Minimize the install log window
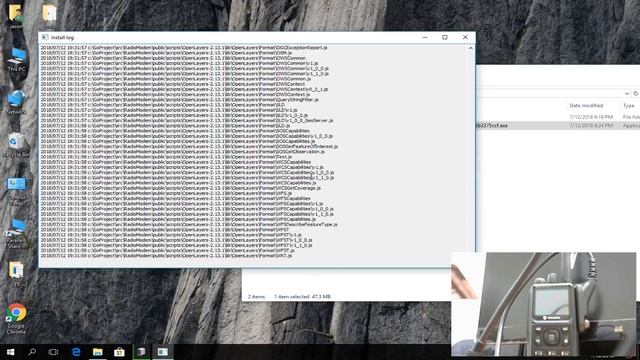This screenshot has width=640, height=360. tap(425, 37)
